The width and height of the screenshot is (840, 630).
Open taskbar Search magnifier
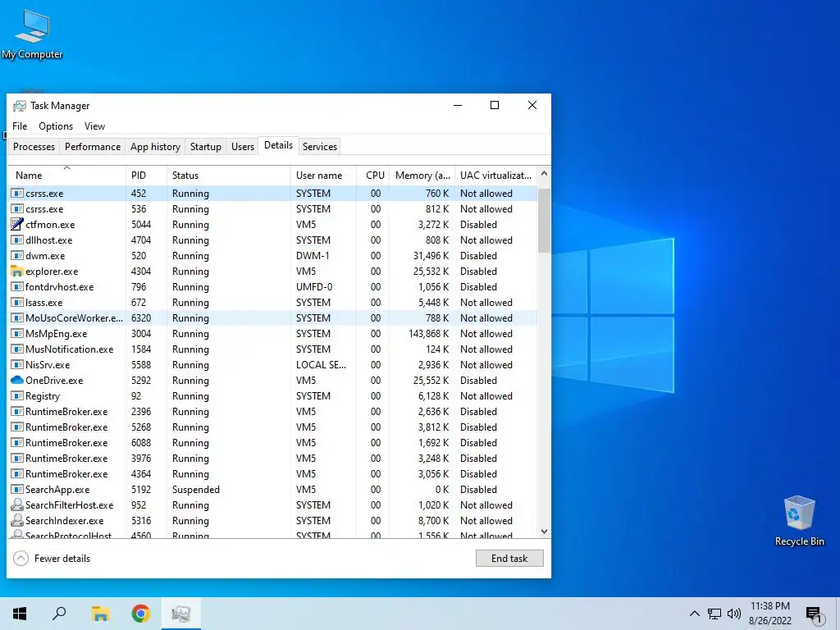click(59, 614)
